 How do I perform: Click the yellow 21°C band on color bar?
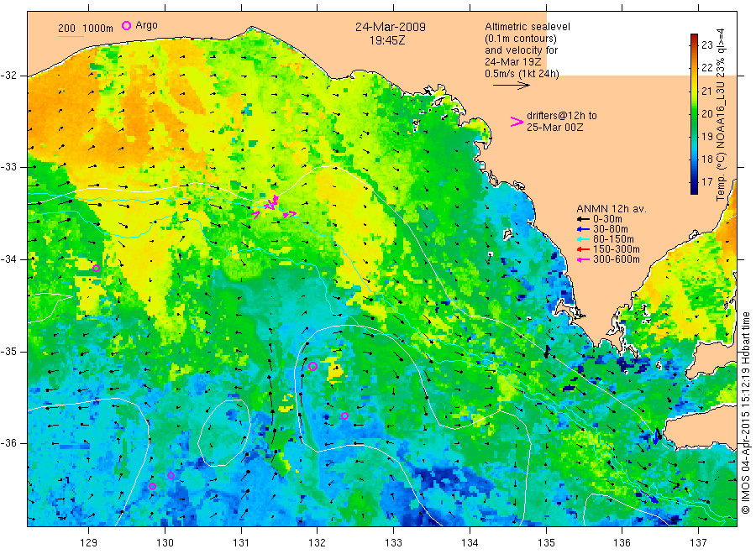click(694, 90)
